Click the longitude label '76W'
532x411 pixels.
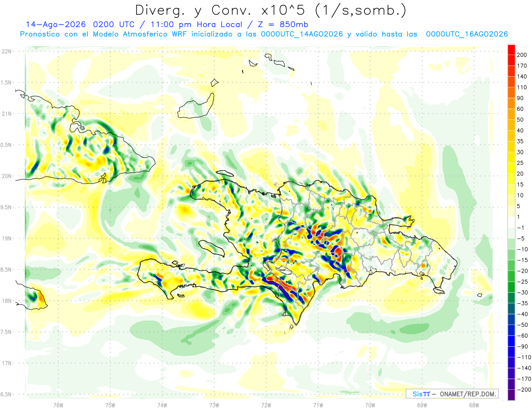[x=58, y=405]
